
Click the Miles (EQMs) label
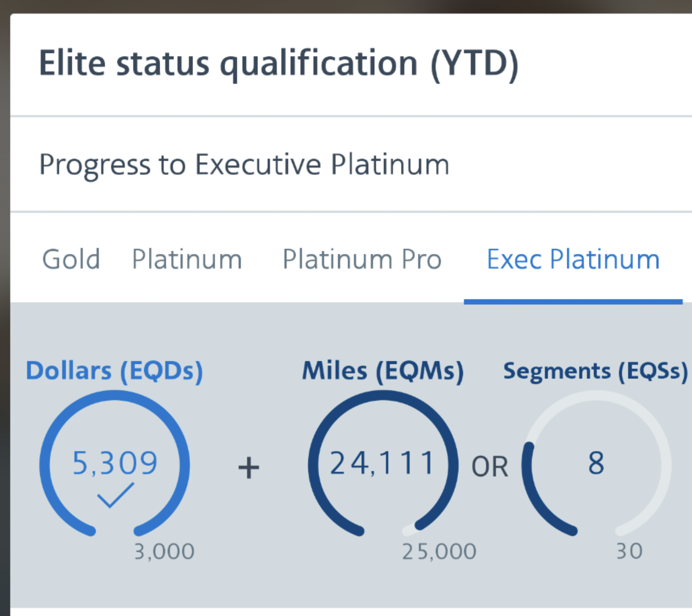pyautogui.click(x=383, y=371)
